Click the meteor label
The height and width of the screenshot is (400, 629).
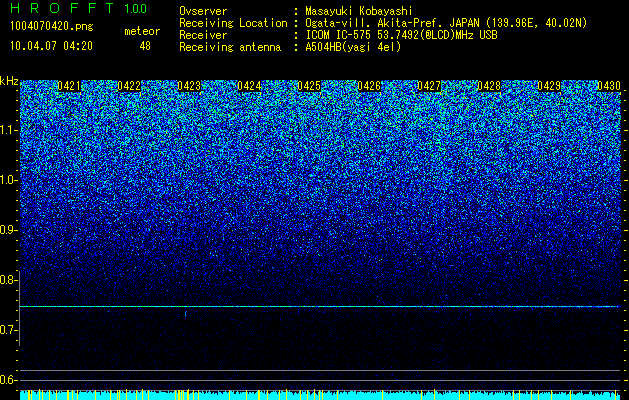coord(142,31)
